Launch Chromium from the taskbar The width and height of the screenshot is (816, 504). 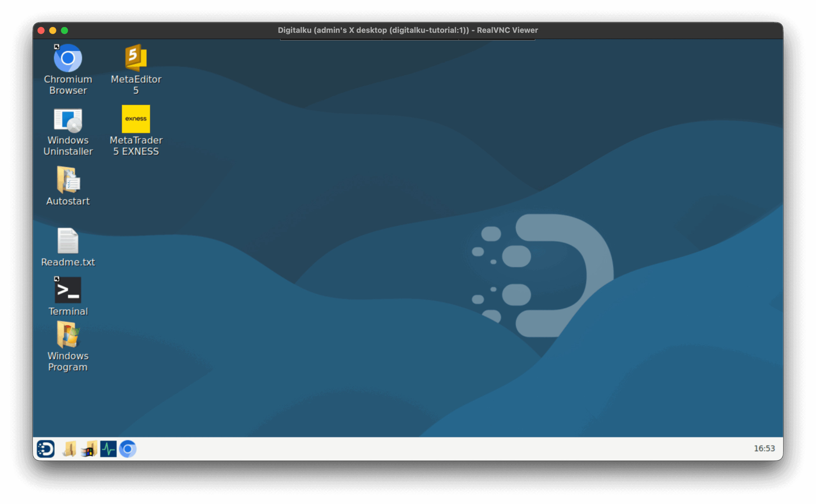[x=128, y=449]
